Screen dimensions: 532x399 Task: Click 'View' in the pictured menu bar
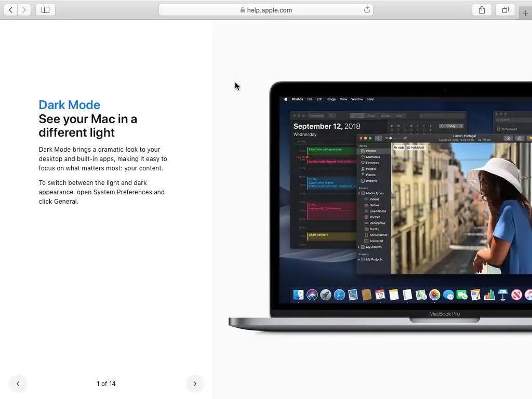(343, 99)
